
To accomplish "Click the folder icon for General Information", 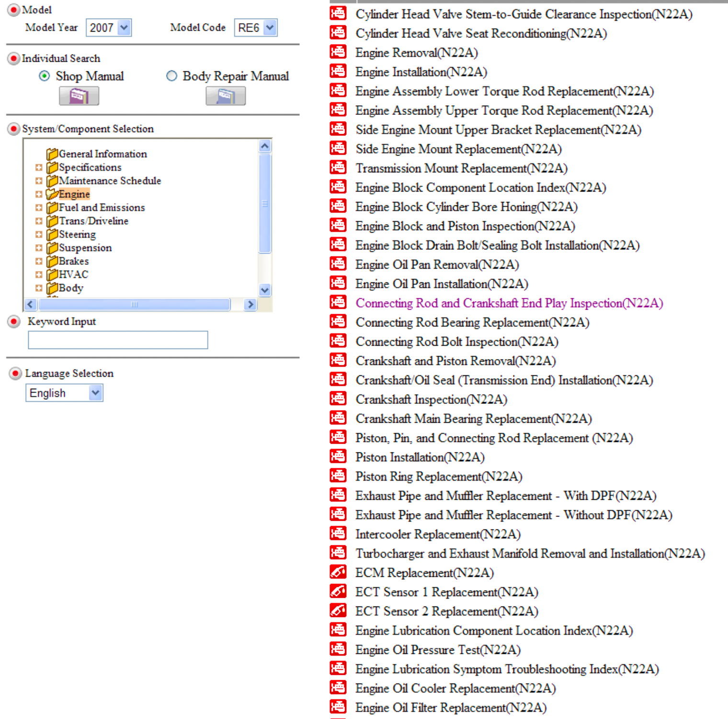I will 52,154.
